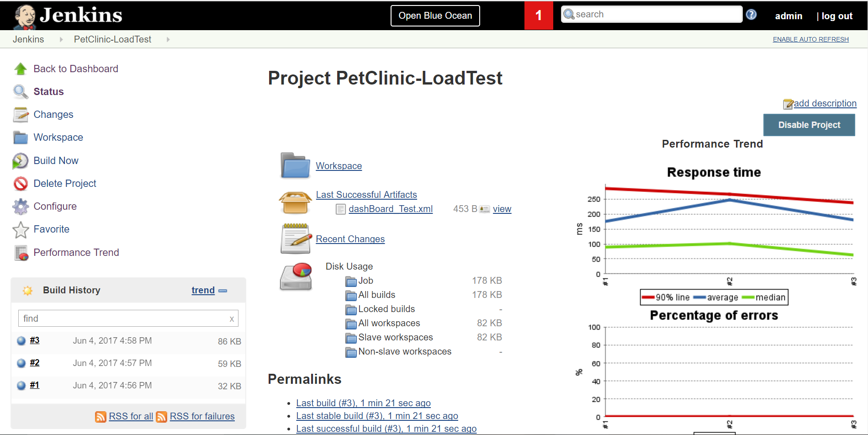The height and width of the screenshot is (435, 868).
Task: Open the Recent Changes link
Action: pyautogui.click(x=350, y=239)
